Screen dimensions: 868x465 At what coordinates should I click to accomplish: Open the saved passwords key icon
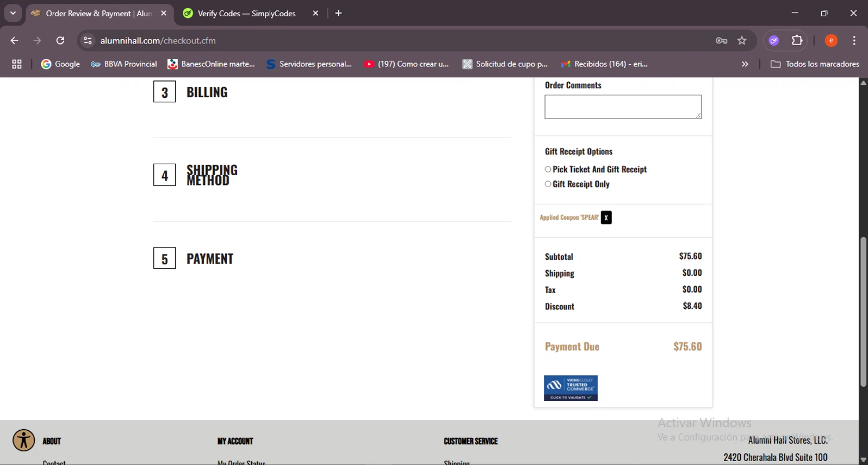click(721, 40)
